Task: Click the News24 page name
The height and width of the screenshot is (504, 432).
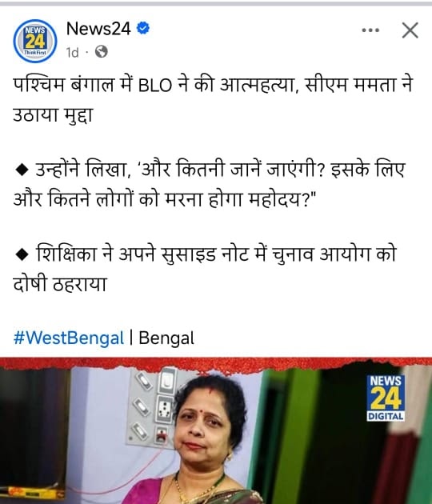Action: click(x=98, y=29)
